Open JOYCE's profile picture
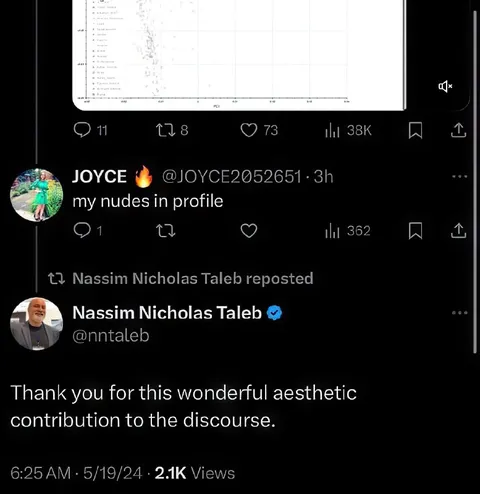This screenshot has width=480, height=494. tap(37, 195)
